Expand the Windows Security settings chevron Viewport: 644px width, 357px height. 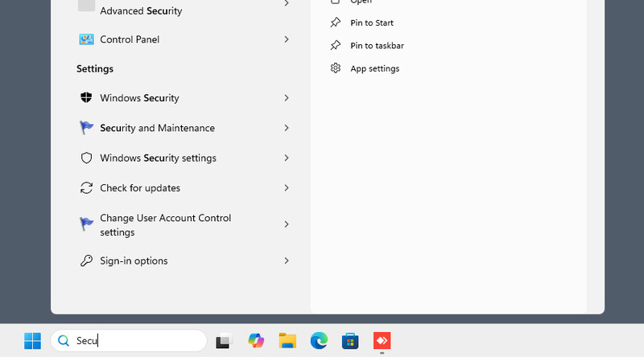click(x=287, y=158)
